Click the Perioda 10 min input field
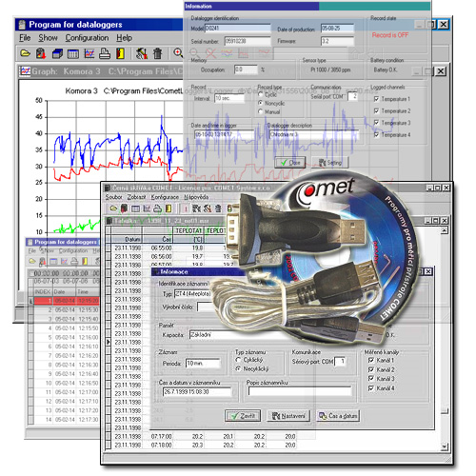The image size is (476, 476). coord(203,363)
